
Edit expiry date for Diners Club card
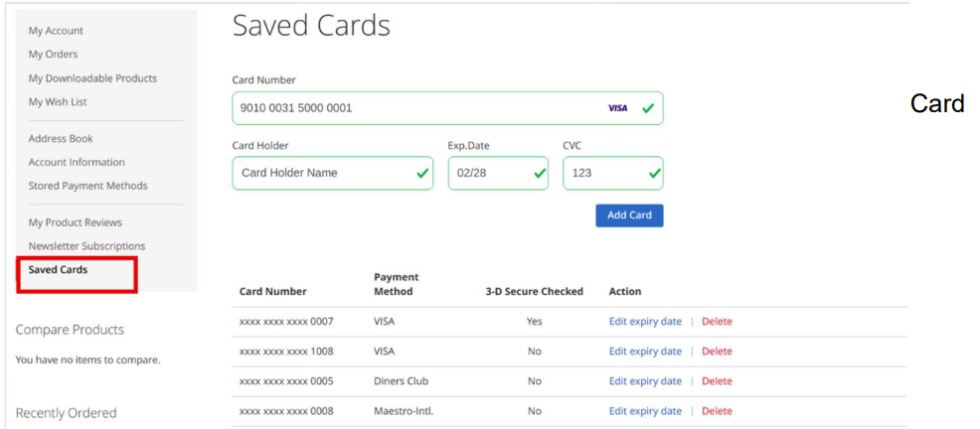[x=645, y=381]
